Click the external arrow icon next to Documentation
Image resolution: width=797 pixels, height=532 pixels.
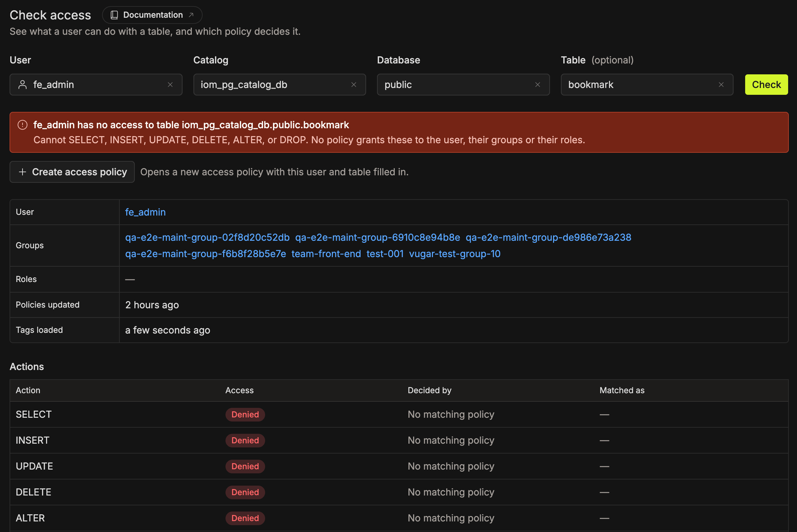191,15
